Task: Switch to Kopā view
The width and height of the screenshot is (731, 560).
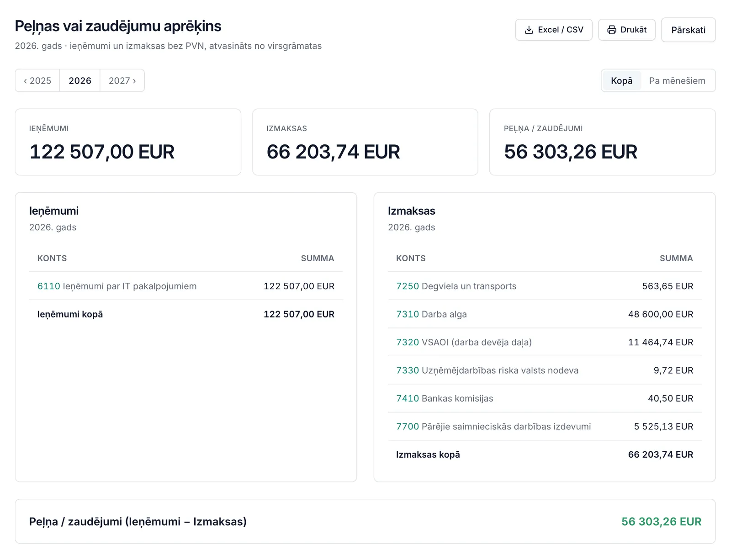Action: coord(622,80)
